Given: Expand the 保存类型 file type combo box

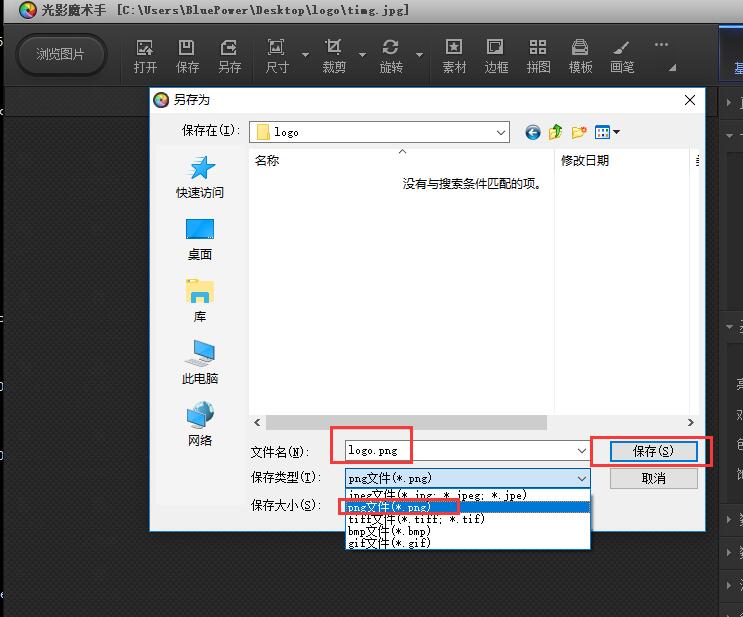Looking at the screenshot, I should (x=582, y=479).
